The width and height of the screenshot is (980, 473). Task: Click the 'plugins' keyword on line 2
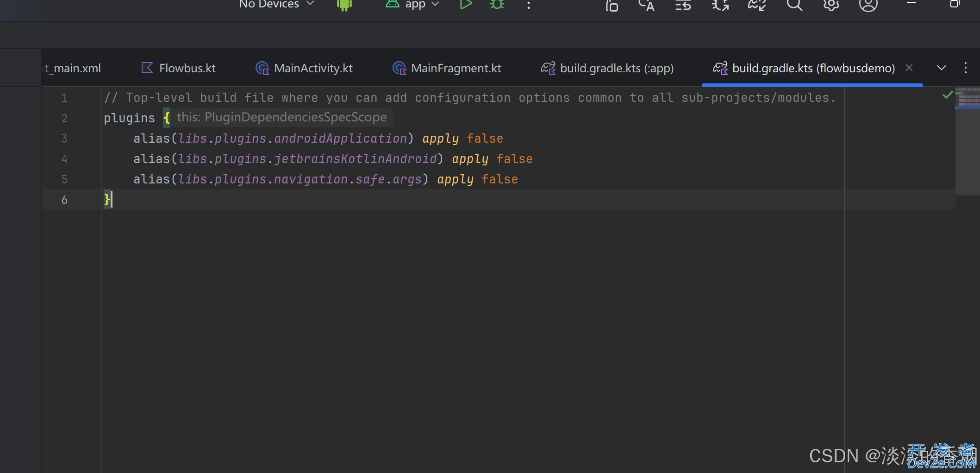tap(129, 119)
